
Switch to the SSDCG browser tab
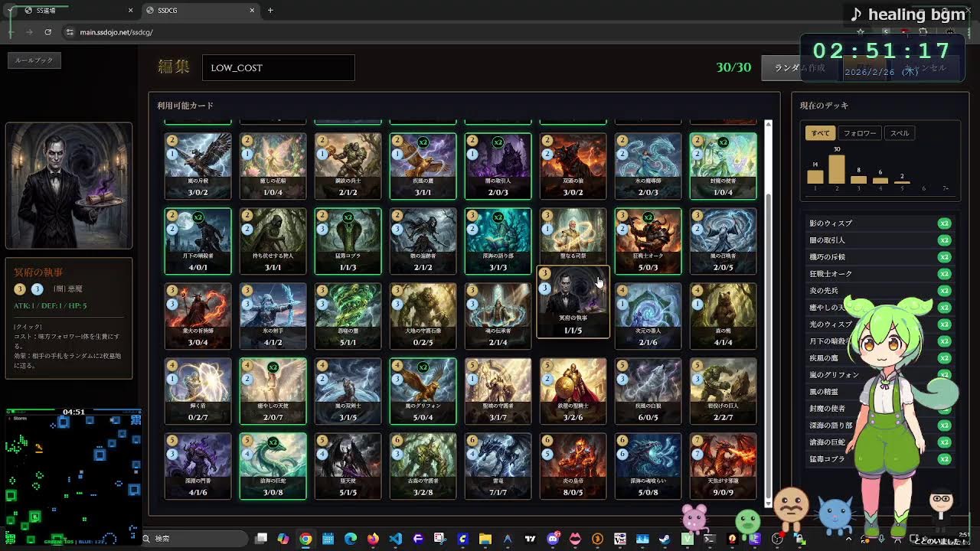click(201, 10)
